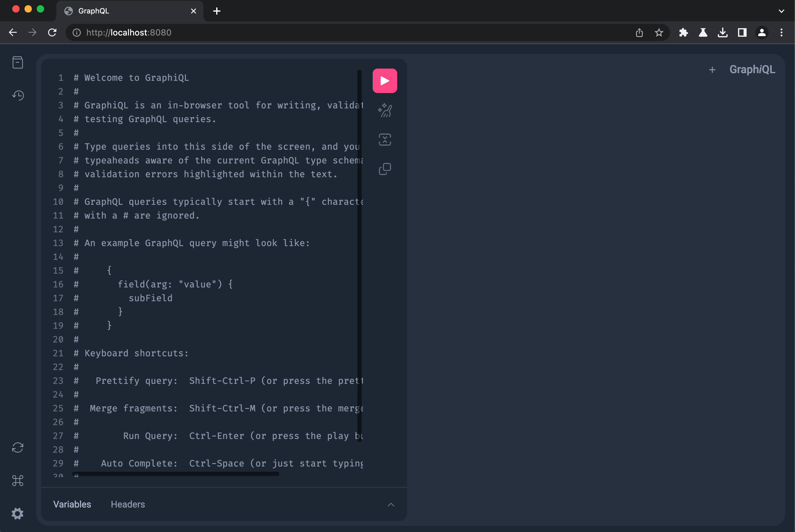Show the documentation explorer sidebar panel
The height and width of the screenshot is (532, 795).
(18, 62)
